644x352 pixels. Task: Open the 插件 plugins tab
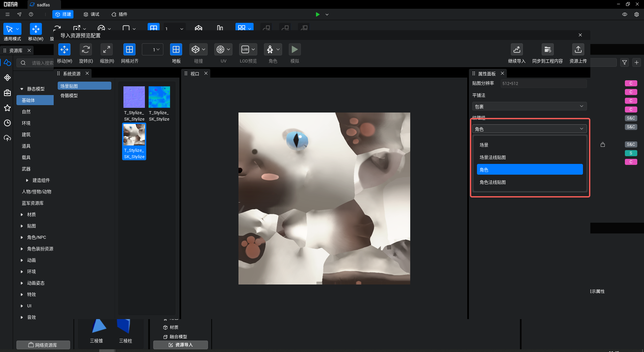[x=119, y=14]
